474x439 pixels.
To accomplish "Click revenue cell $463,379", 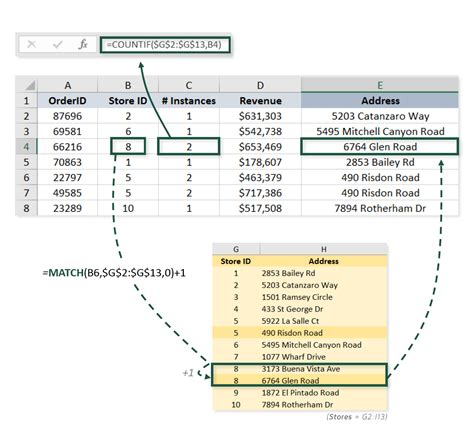I will click(260, 177).
